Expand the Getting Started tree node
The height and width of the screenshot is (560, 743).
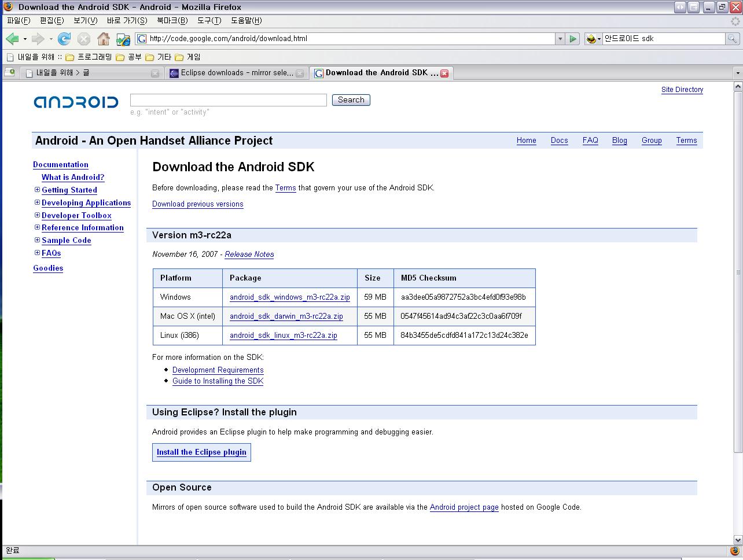pyautogui.click(x=37, y=190)
